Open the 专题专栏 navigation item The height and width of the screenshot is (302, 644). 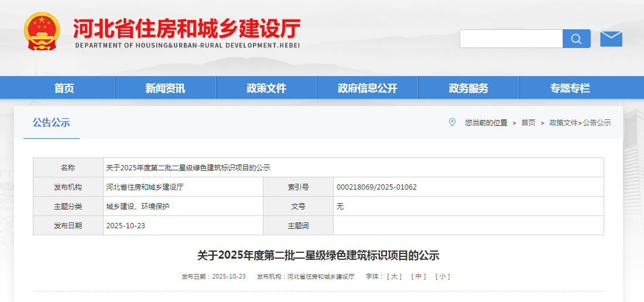coord(570,88)
